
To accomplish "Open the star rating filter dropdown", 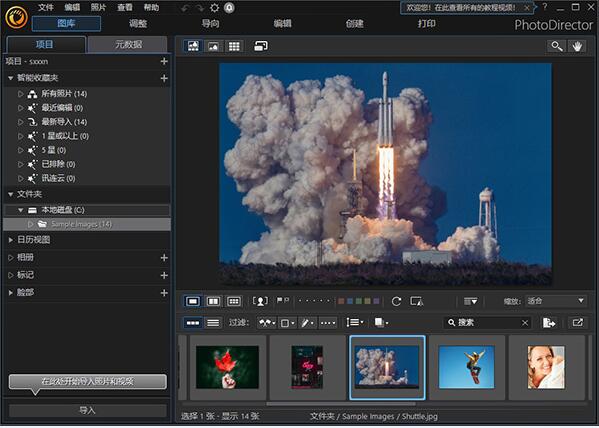I will (x=328, y=323).
